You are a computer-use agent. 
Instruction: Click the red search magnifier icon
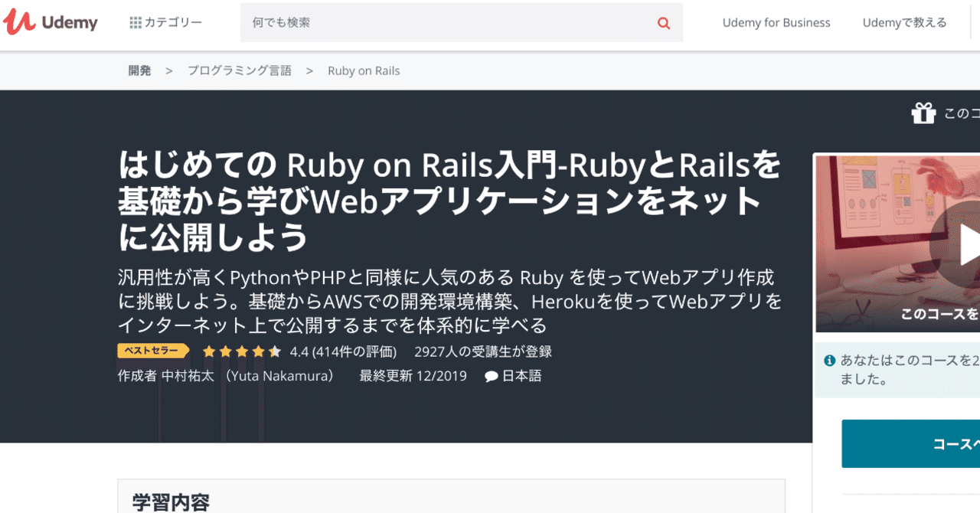(664, 23)
